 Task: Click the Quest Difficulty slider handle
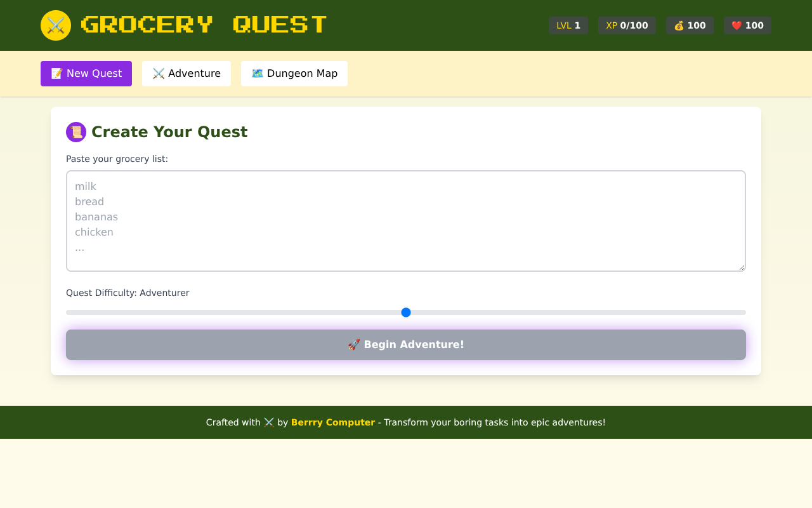point(406,312)
